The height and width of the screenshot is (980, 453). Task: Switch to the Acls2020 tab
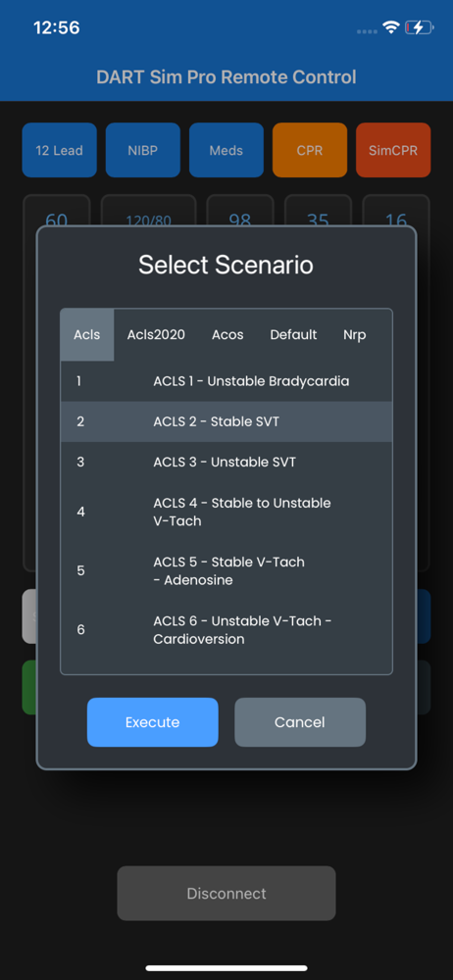tap(157, 335)
